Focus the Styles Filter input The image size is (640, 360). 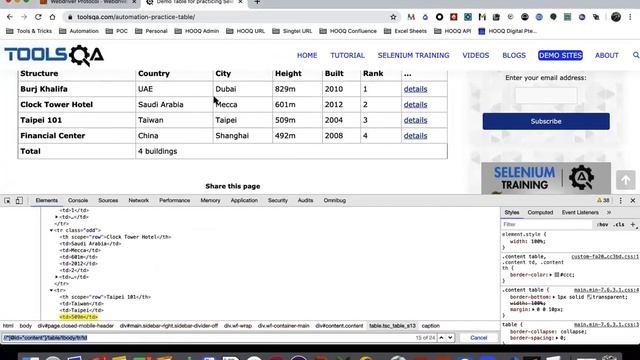(546, 224)
